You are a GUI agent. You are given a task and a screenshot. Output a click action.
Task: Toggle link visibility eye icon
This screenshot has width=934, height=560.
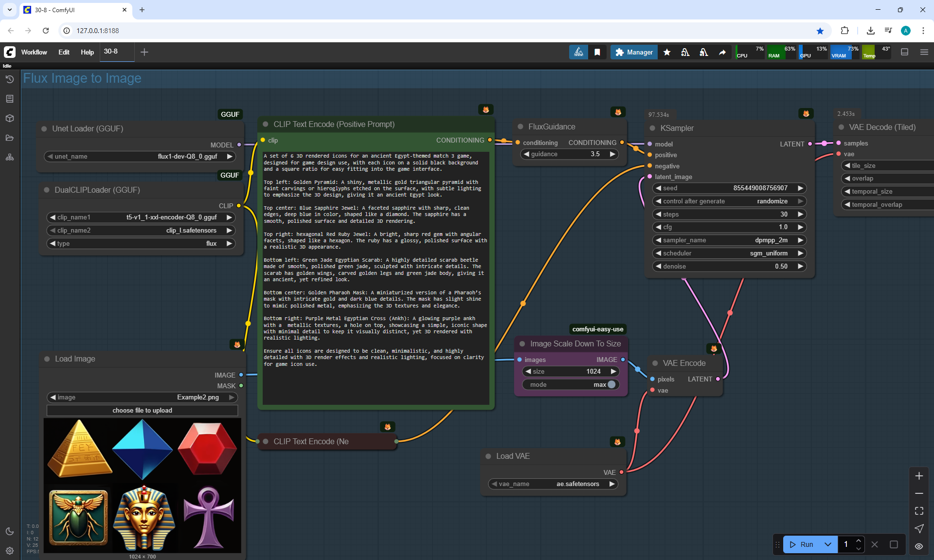pos(919,546)
